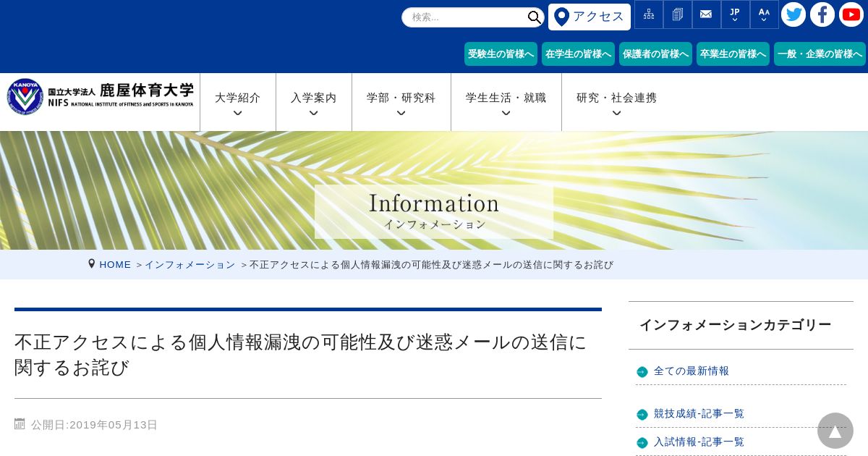
Task: Visit the university Facebook page
Action: click(822, 14)
